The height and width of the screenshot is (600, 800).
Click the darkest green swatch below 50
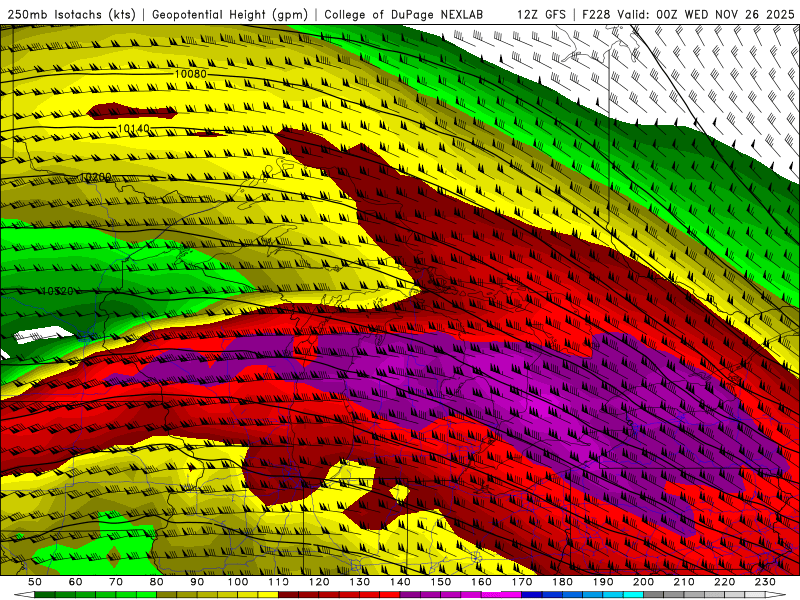(44, 595)
